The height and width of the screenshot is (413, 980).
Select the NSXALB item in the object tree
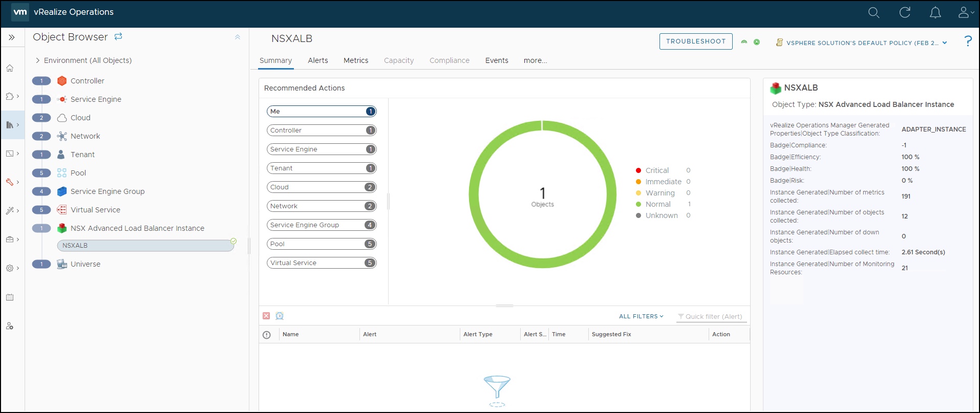(x=145, y=246)
